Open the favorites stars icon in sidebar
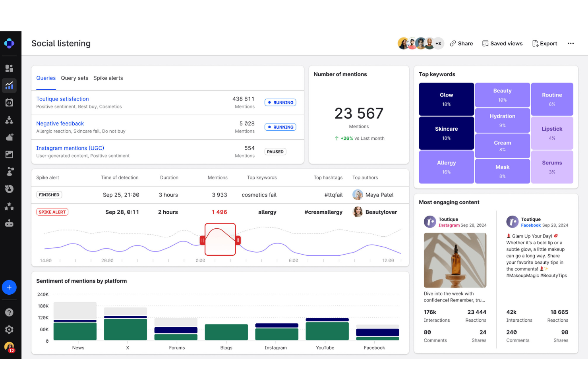Screen dimensions: 588x392 coord(9,206)
